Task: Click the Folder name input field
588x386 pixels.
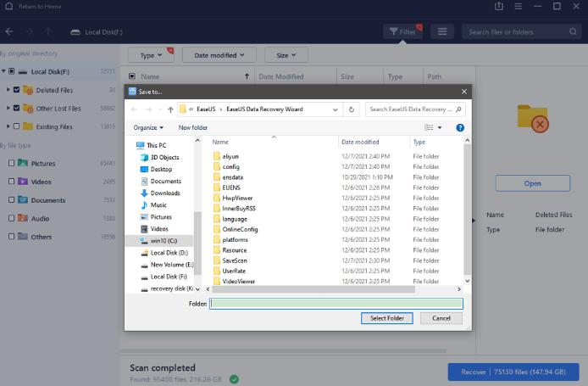Action: [x=336, y=304]
